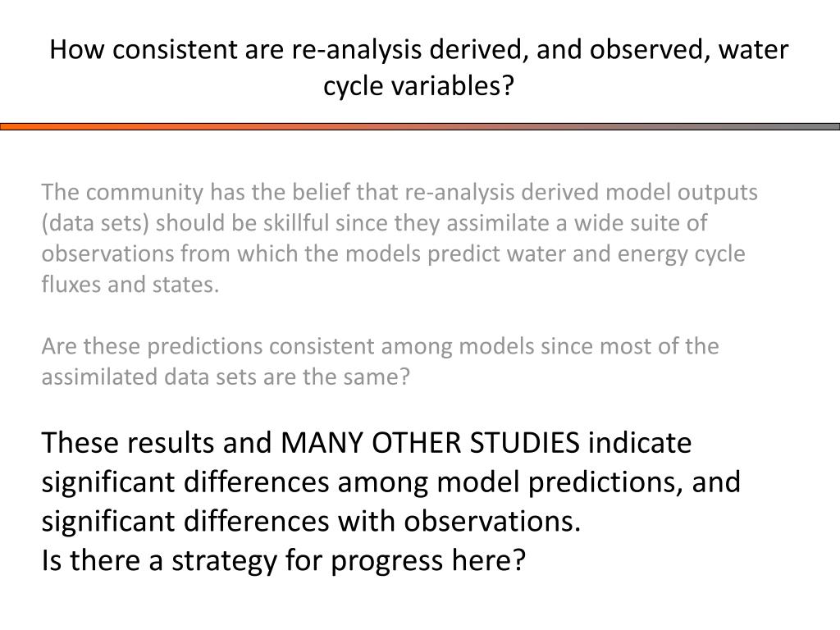Select the words 'These results and' in black text
Screen dimensions: 840x630
[x=157, y=443]
